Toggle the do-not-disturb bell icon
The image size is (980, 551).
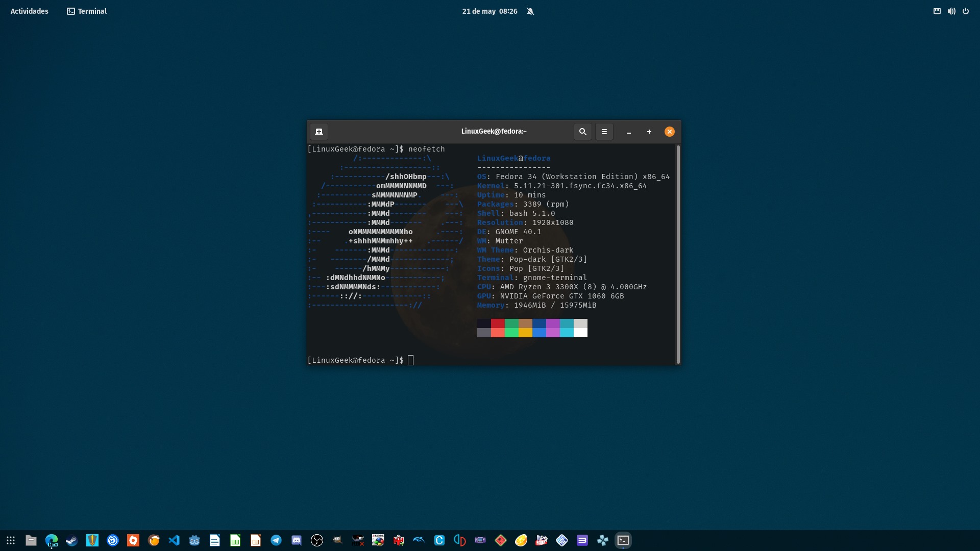coord(530,11)
